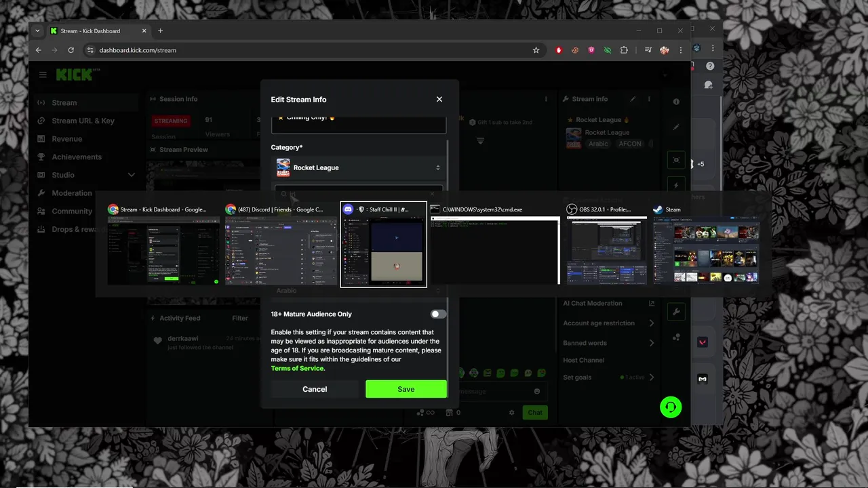Screen dimensions: 868x488
Task: Open the red hand ad-blocker extension
Action: pos(559,50)
